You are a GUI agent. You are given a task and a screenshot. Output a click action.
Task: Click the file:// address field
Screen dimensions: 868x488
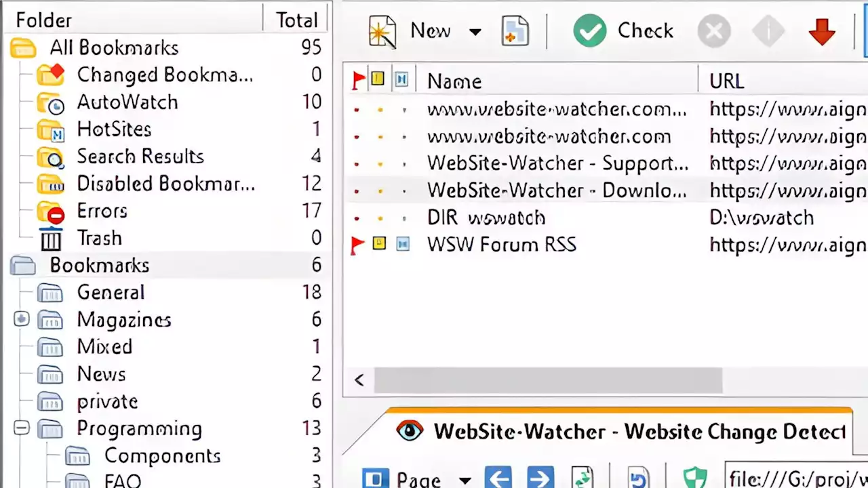point(797,476)
